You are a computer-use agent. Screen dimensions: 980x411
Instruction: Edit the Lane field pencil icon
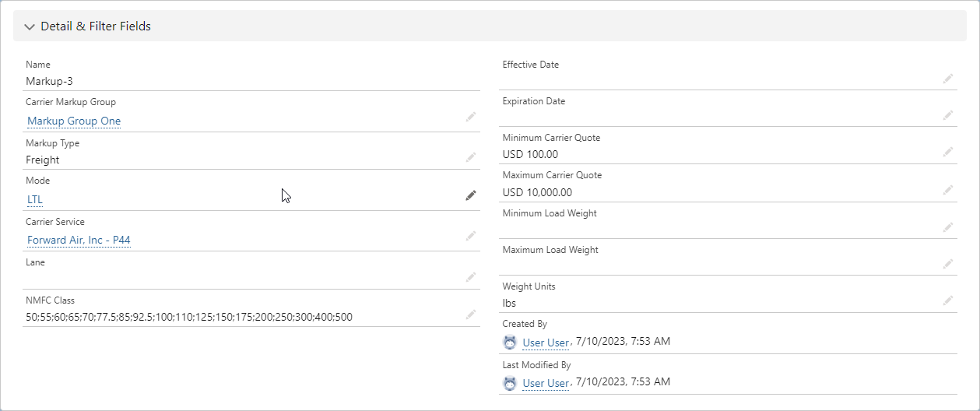[x=471, y=276]
